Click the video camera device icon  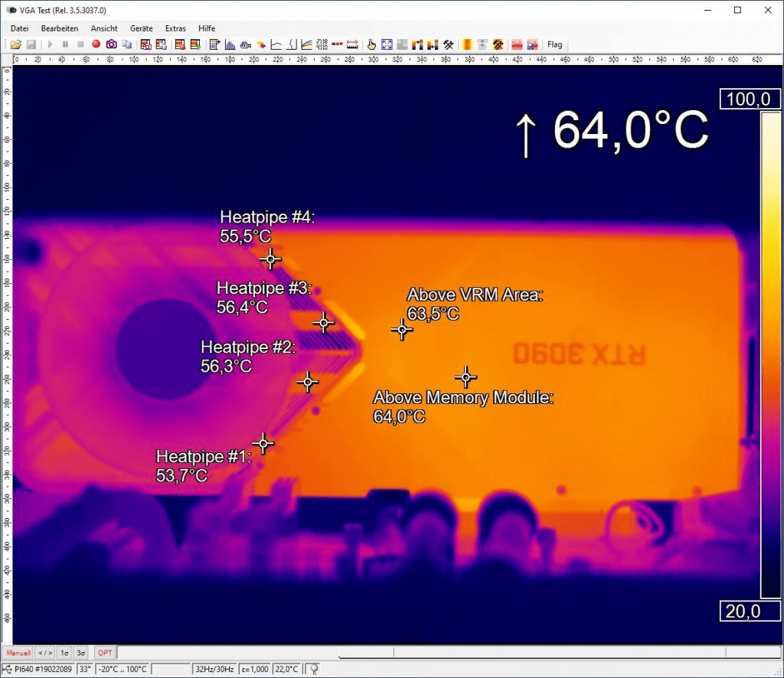(x=246, y=44)
